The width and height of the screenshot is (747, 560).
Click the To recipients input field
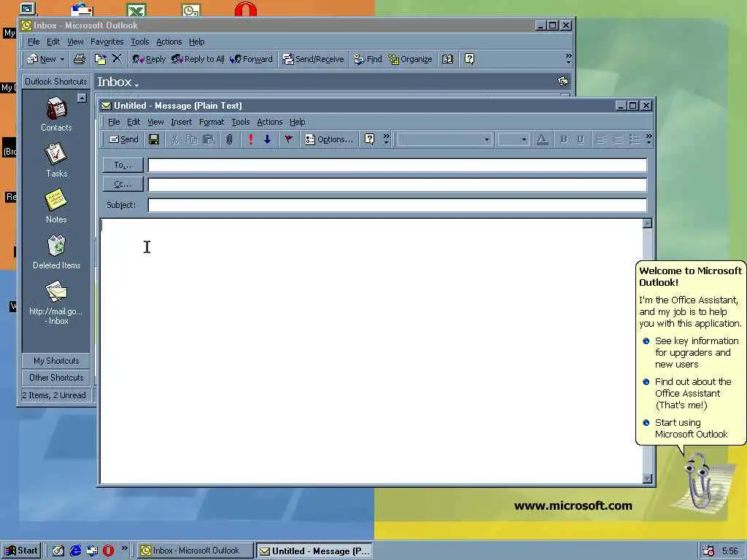tap(398, 166)
